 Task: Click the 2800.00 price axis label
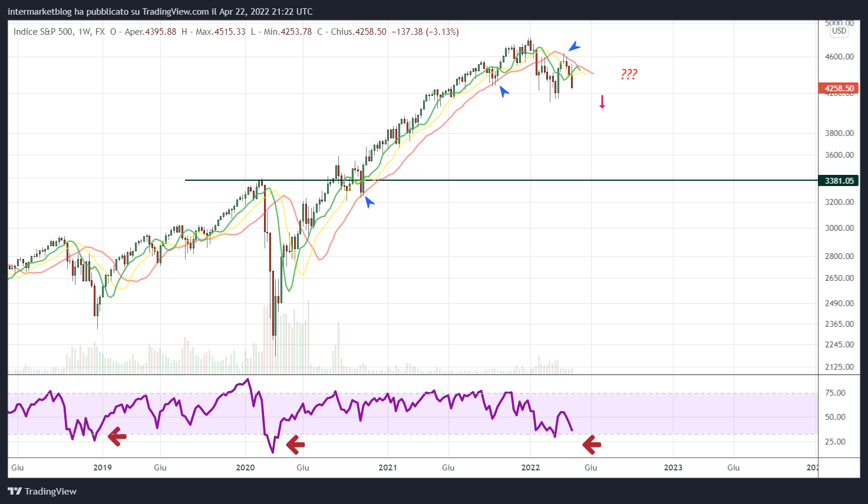(x=839, y=256)
